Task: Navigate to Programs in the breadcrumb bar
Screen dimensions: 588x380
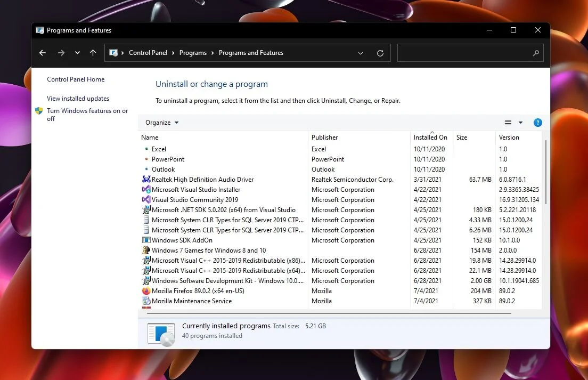Action: point(193,53)
